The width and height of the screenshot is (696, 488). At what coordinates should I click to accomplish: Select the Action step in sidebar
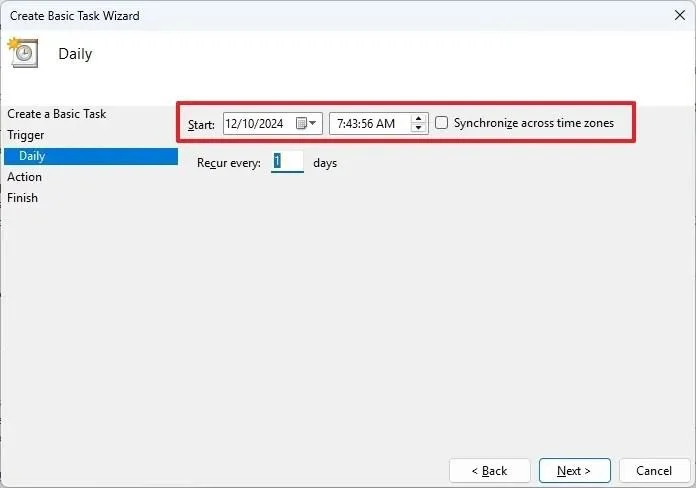point(24,177)
